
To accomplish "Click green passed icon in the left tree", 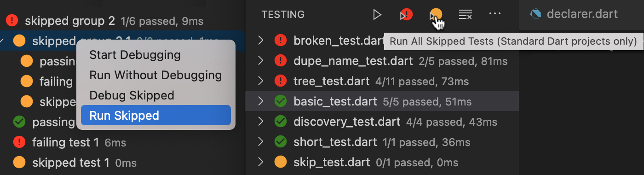I will 19,122.
